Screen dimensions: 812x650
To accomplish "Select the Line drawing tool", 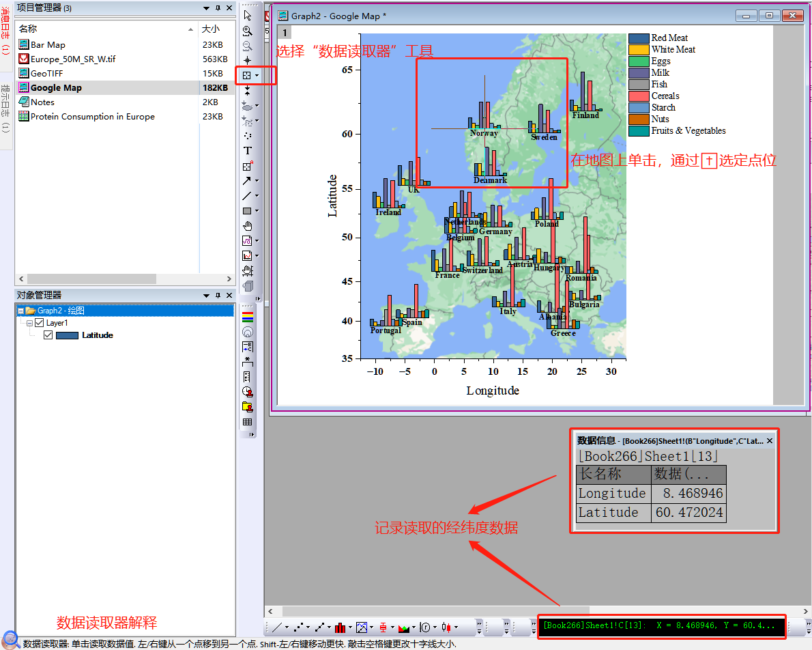I will click(247, 195).
